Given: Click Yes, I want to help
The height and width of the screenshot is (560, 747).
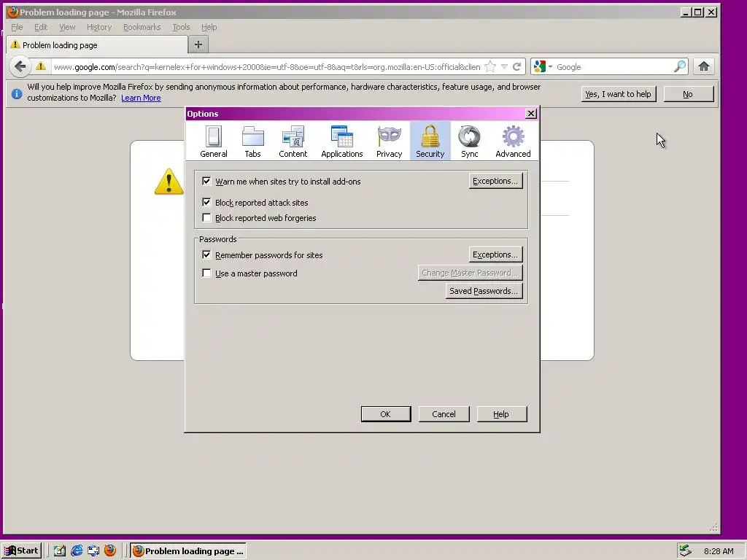Looking at the screenshot, I should click(618, 94).
